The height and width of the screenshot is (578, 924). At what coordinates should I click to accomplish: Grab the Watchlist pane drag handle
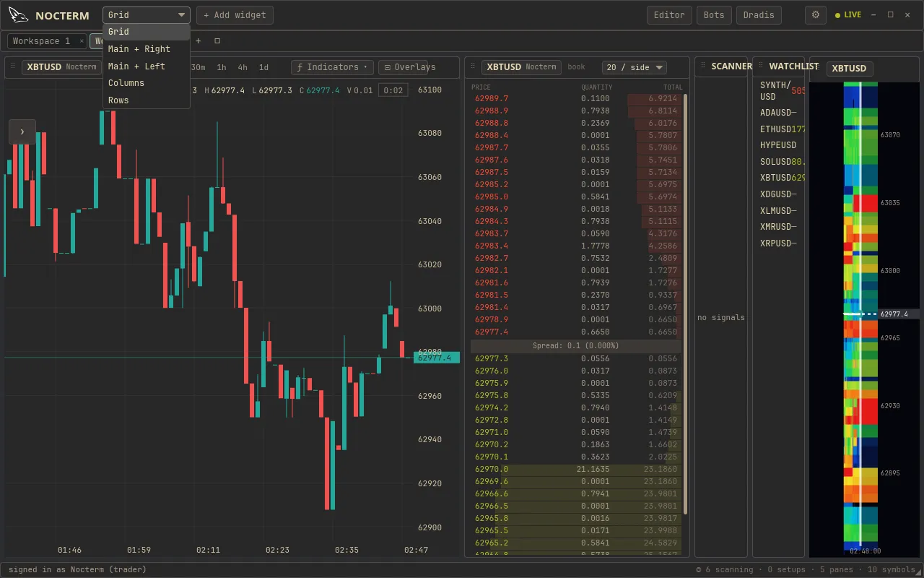point(760,66)
